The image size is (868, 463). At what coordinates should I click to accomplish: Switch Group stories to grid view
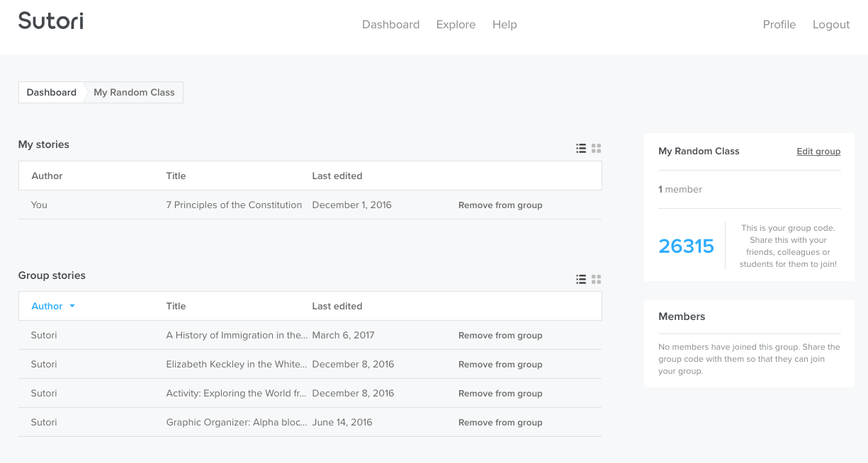tap(596, 279)
